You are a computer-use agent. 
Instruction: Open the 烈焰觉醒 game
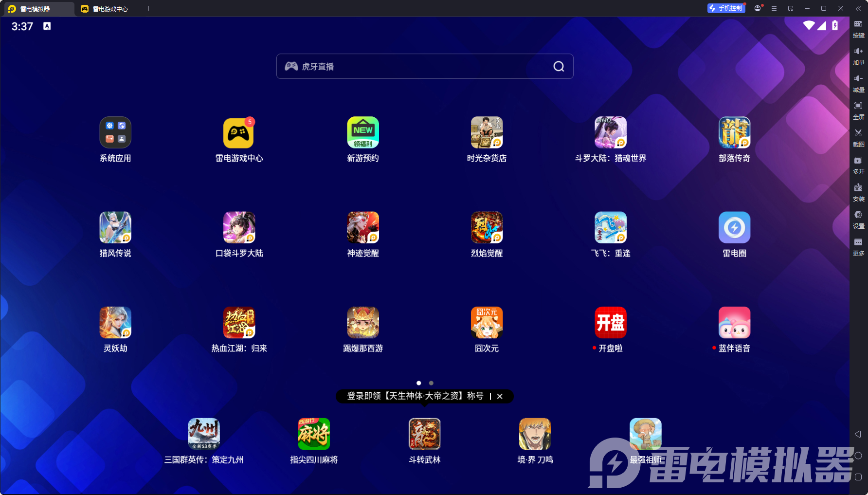(x=487, y=227)
